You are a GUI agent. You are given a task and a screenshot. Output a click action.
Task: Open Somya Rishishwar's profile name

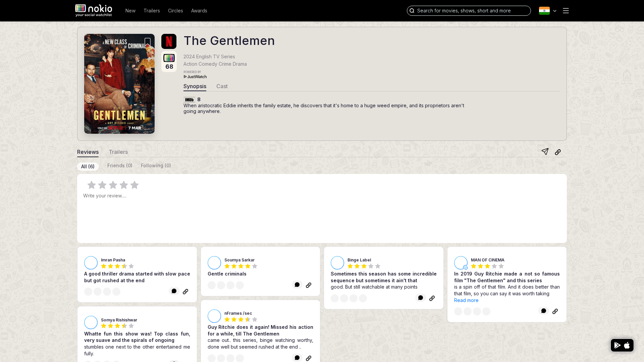(x=119, y=320)
